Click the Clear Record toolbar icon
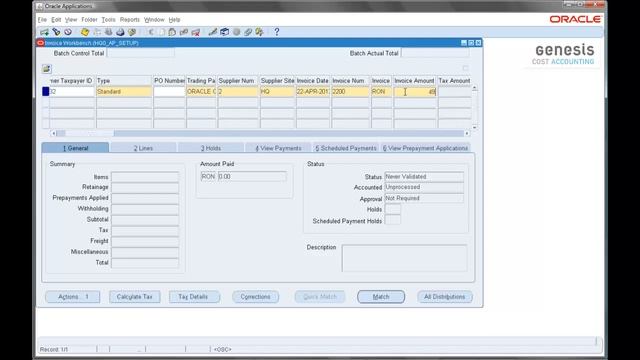Screen dimensions: 640x360 pyautogui.click(x=184, y=32)
